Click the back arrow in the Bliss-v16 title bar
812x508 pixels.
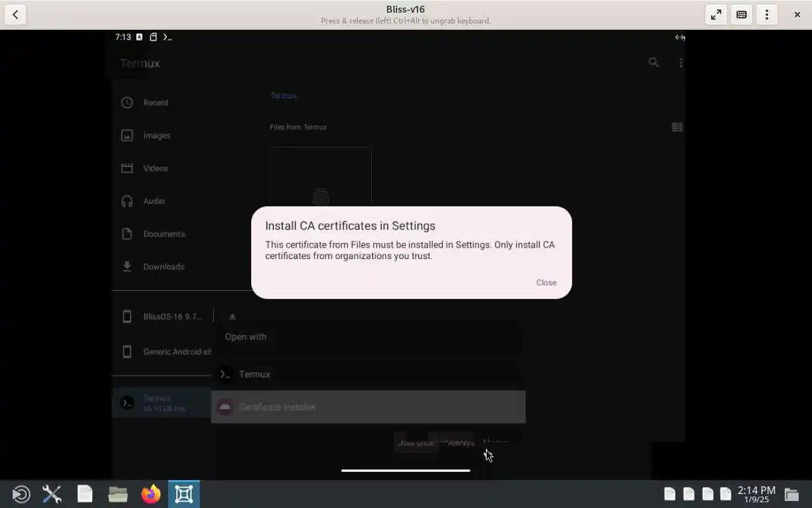(15, 15)
